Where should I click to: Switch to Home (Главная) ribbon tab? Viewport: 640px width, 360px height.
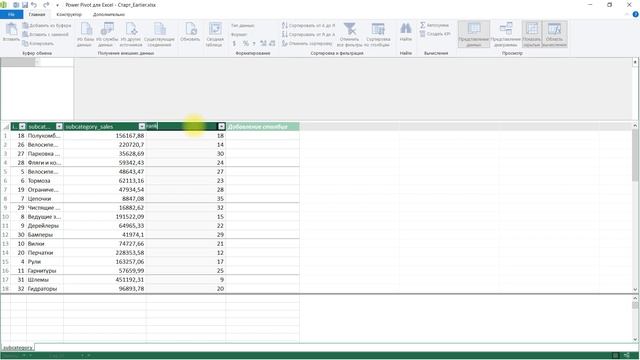pos(37,14)
